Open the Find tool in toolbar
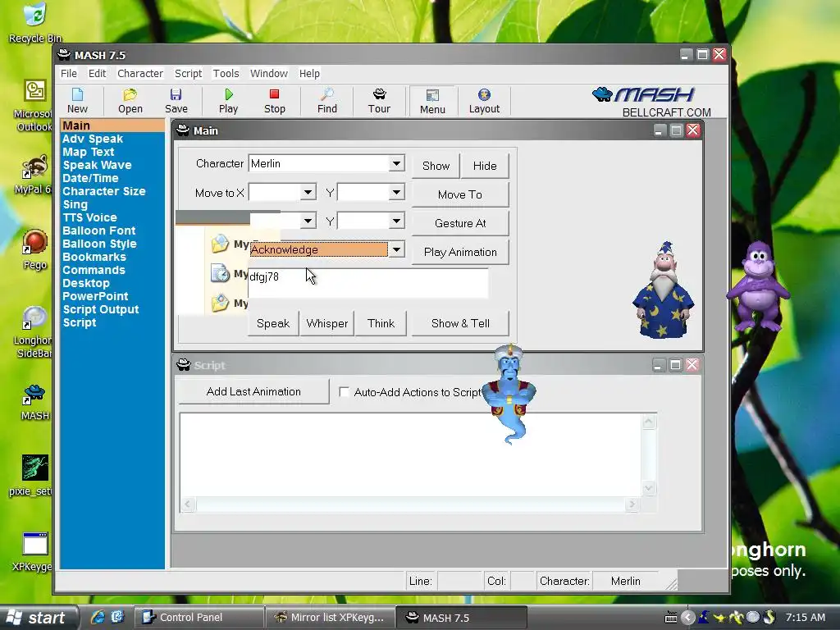This screenshot has width=840, height=630. (326, 101)
